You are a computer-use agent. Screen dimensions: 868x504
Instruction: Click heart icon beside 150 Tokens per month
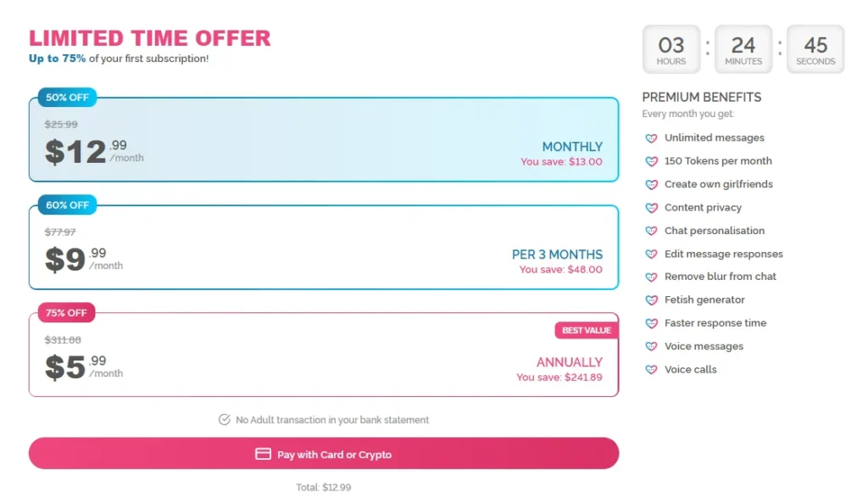click(x=651, y=161)
